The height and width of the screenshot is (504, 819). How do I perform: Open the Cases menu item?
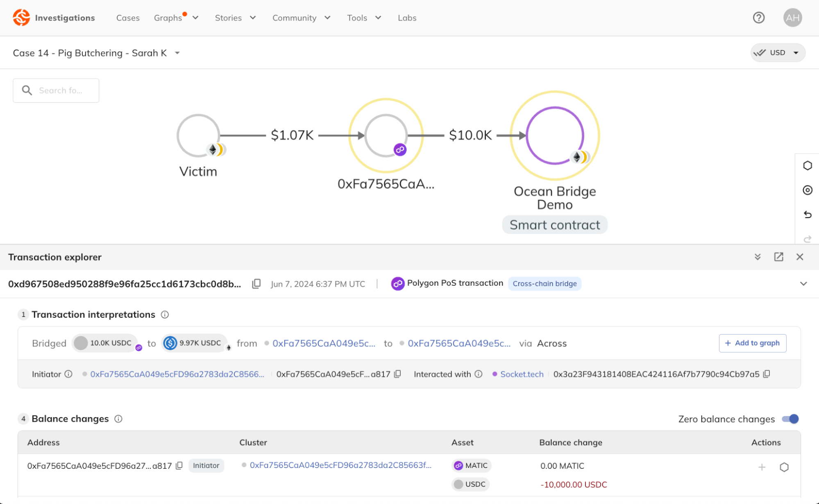[x=128, y=18]
